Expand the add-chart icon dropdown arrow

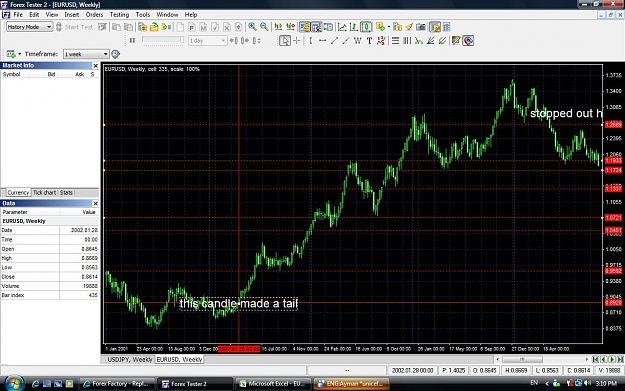click(x=20, y=54)
